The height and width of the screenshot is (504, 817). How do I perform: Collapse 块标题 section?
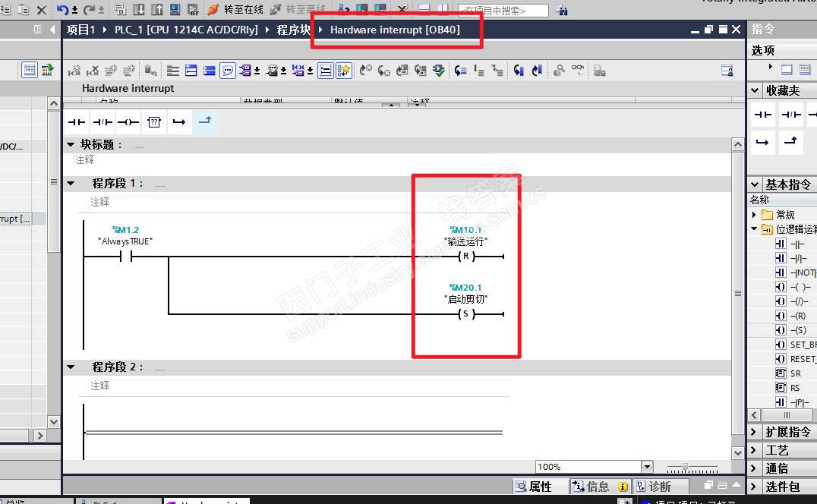(71, 145)
